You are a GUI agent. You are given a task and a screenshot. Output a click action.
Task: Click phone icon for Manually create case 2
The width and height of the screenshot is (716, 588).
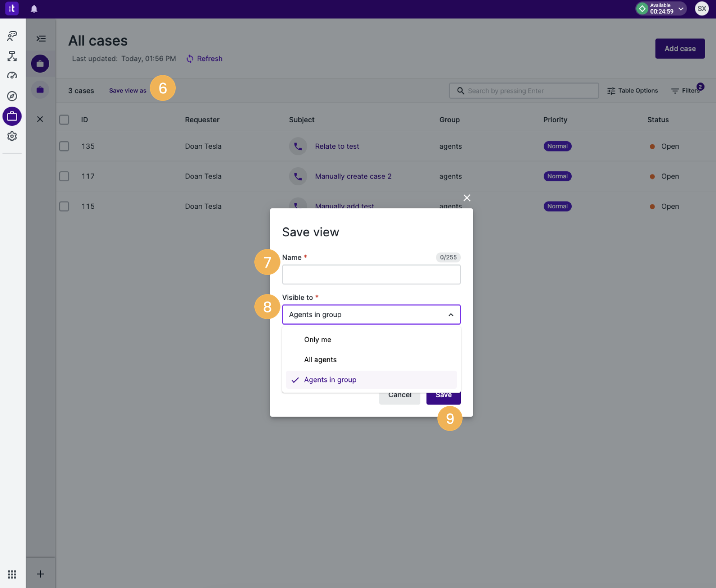click(298, 176)
